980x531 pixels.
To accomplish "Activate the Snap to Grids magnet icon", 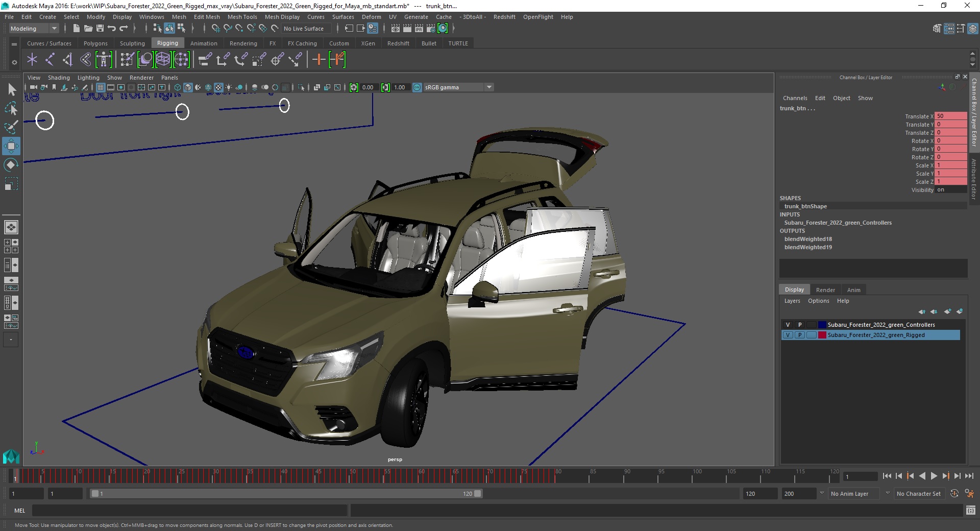I will 215,29.
